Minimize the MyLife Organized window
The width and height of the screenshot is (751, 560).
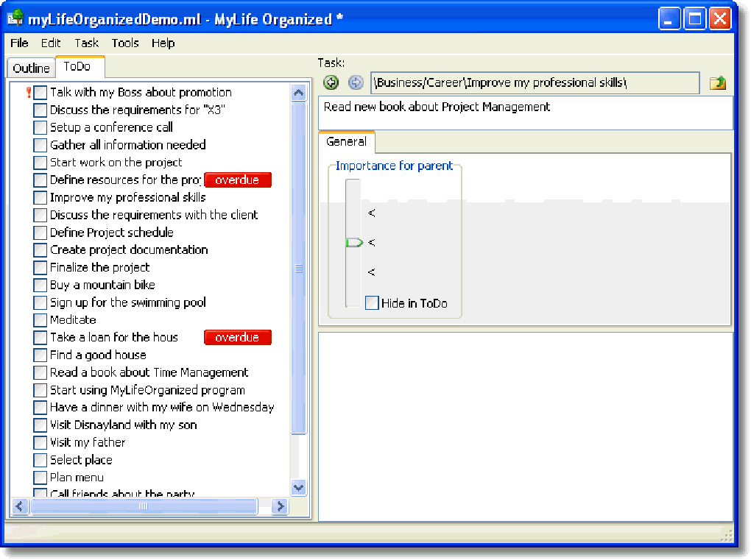[x=669, y=18]
